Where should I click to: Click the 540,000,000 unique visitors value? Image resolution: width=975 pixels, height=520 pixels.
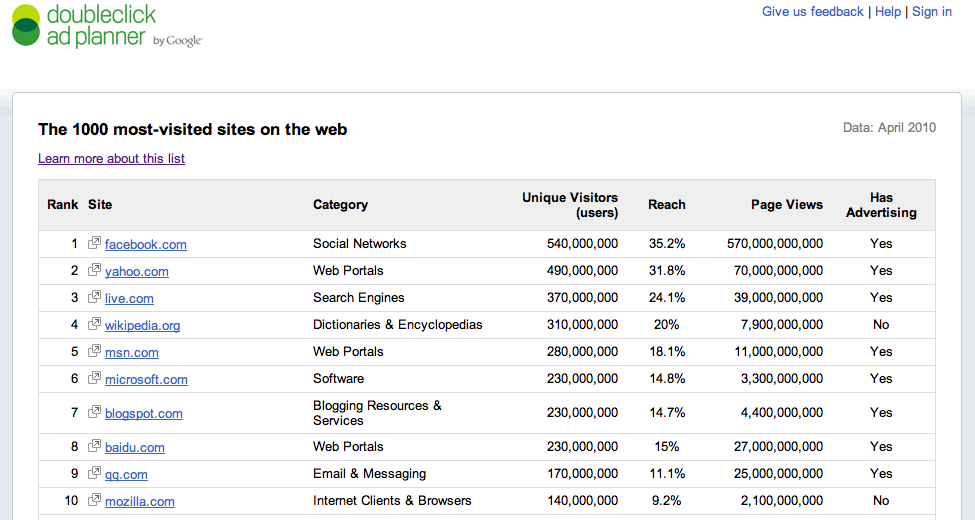[x=583, y=244]
